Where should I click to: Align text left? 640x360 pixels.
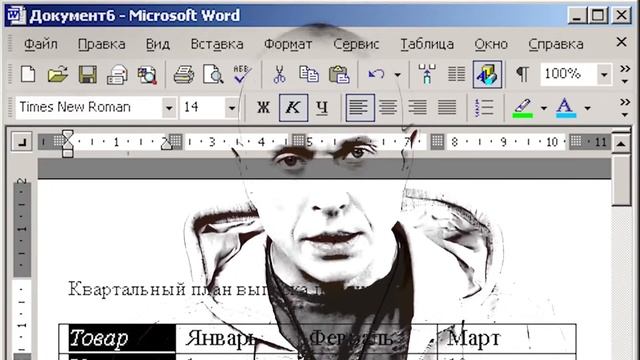tap(360, 108)
